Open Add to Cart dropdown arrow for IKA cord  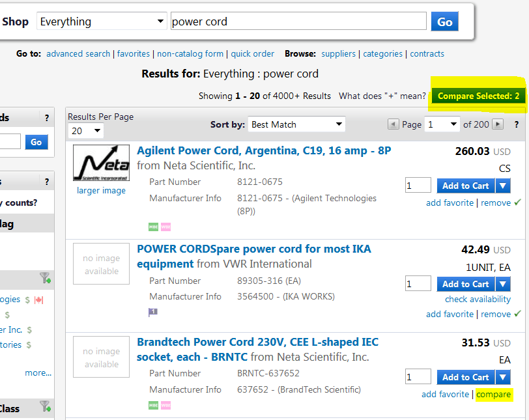503,284
